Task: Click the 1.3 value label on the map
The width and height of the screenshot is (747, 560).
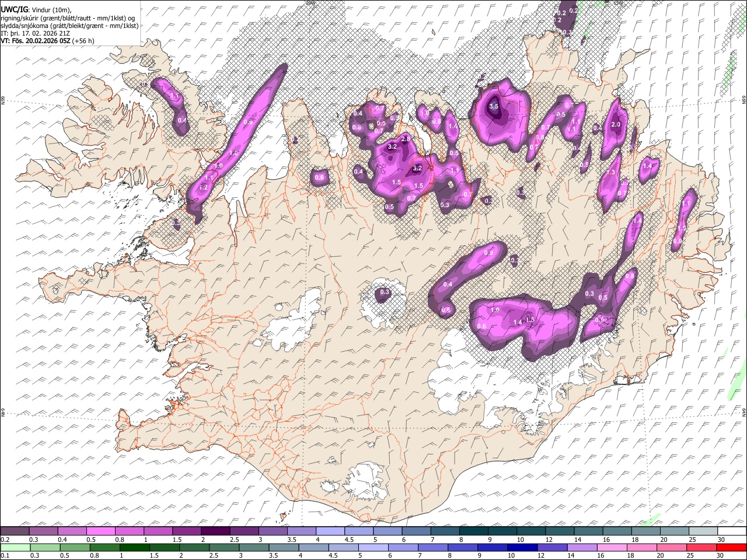Action: pos(611,172)
